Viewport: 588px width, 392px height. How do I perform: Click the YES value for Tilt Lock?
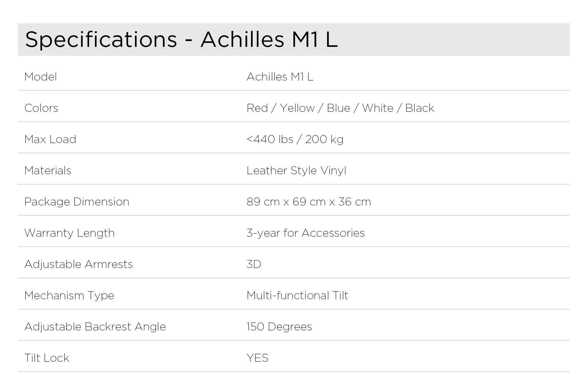coord(258,358)
